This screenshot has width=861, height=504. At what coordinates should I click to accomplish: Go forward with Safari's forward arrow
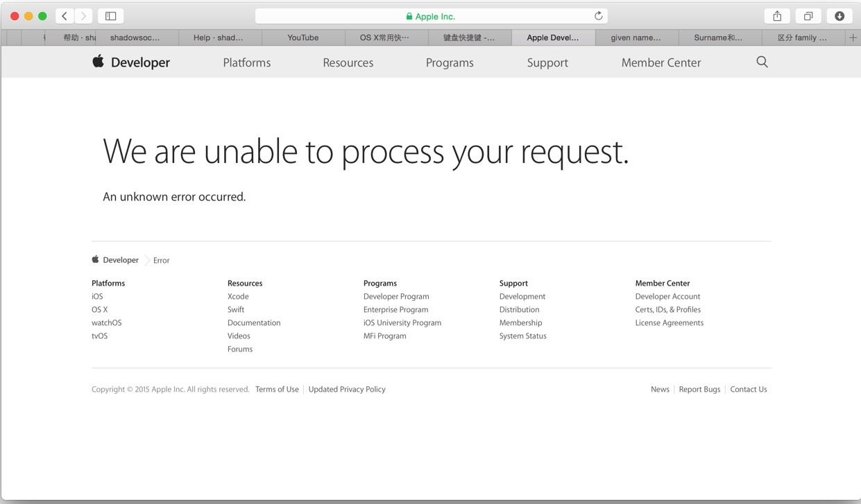[x=83, y=16]
